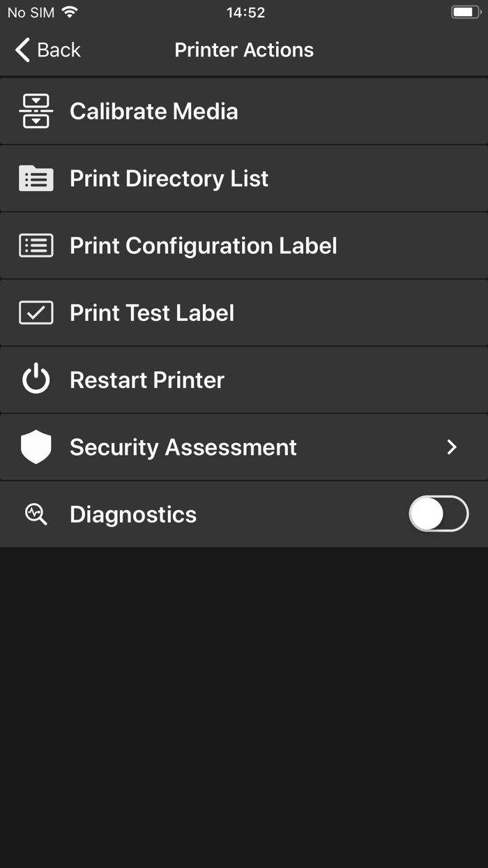Tap the right arrow next to Security Assessment
Viewport: 488px width, 868px height.
point(452,447)
